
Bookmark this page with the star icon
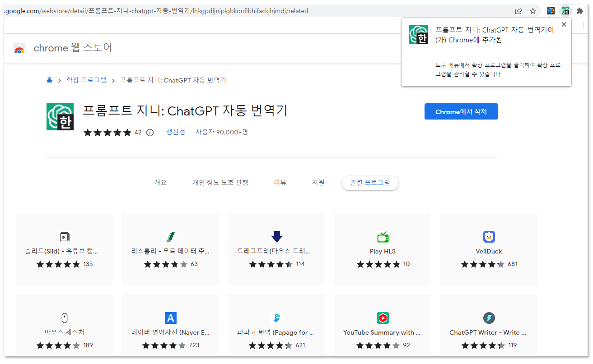(x=533, y=11)
